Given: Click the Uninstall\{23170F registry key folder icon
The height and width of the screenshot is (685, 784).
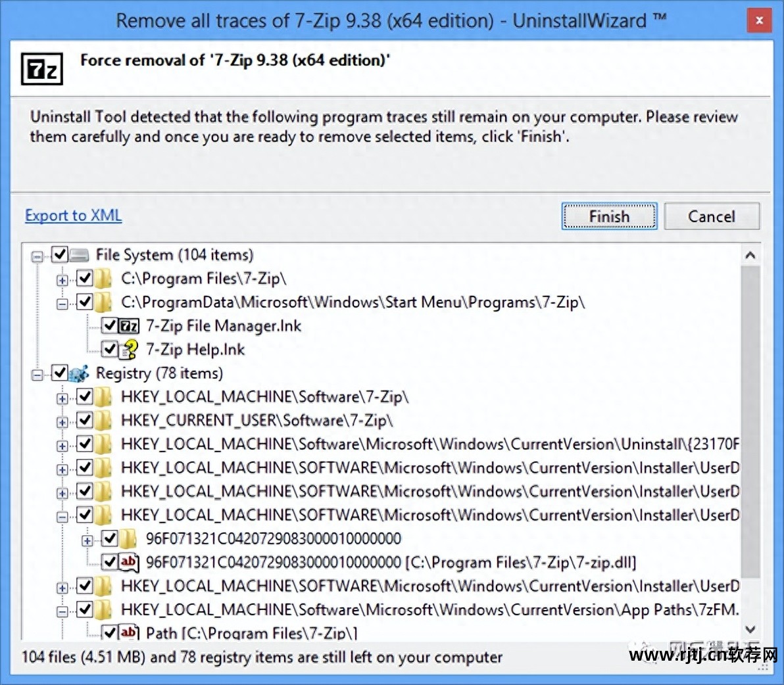Looking at the screenshot, I should click(103, 444).
